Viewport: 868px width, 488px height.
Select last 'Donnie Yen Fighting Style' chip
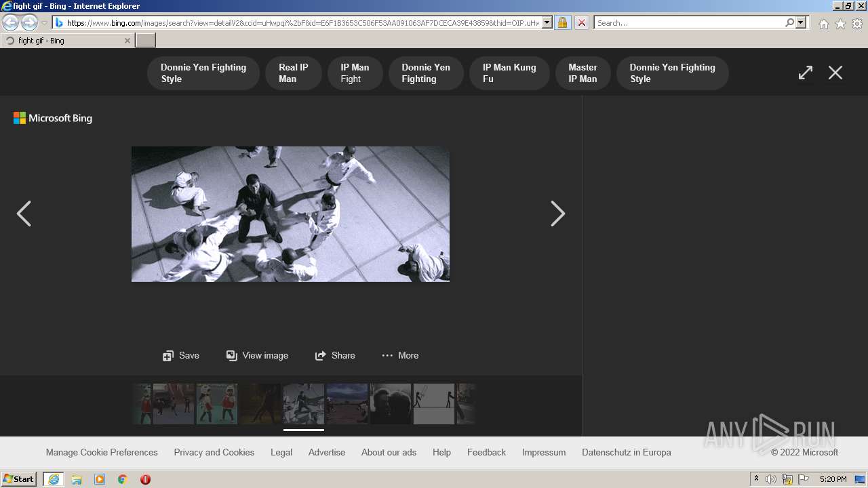(x=673, y=73)
